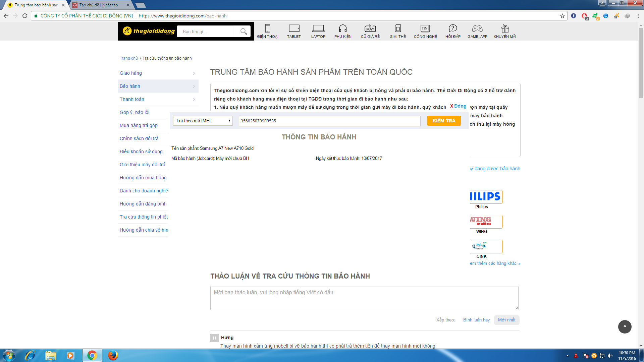Click the browser address bar URL
This screenshot has width=644, height=362.
point(183,16)
